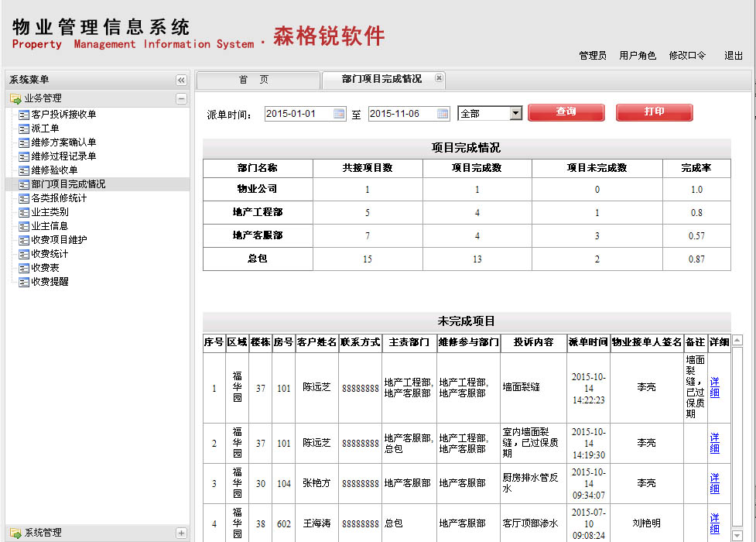Open 各类报修统计 in the menu
This screenshot has height=542, width=756.
59,198
